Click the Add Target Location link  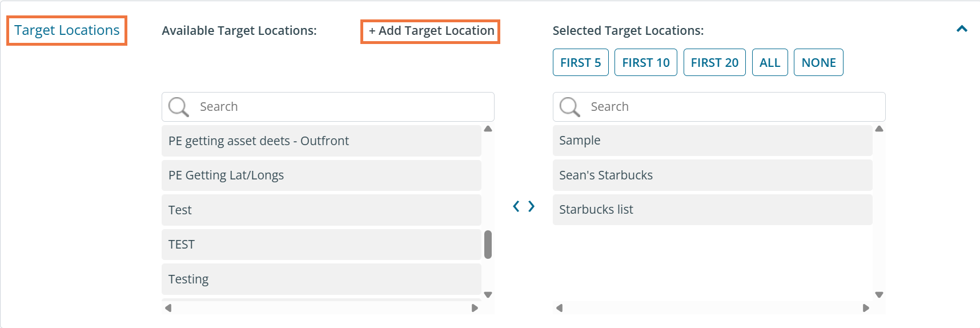point(431,31)
